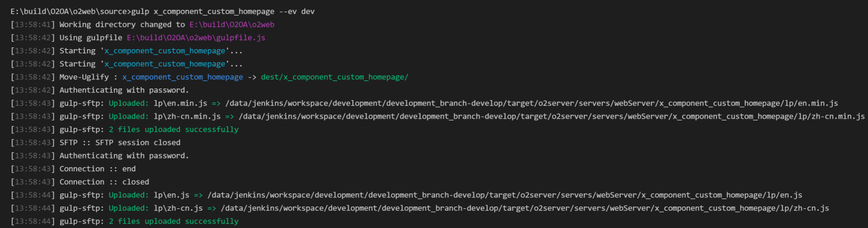Viewport: 868px width, 228px height.
Task: Click the Connection :: closed line
Action: click(104, 182)
